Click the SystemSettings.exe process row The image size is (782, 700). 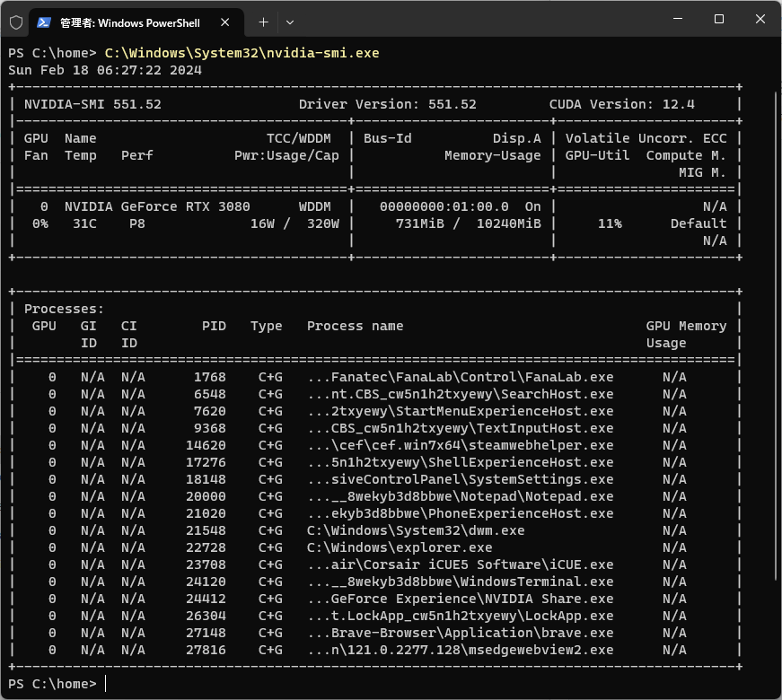[374, 479]
